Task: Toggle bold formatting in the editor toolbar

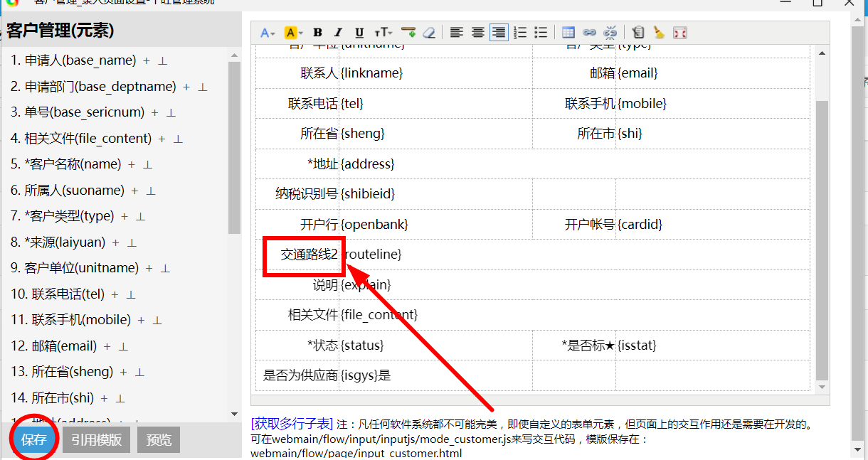Action: 318,33
